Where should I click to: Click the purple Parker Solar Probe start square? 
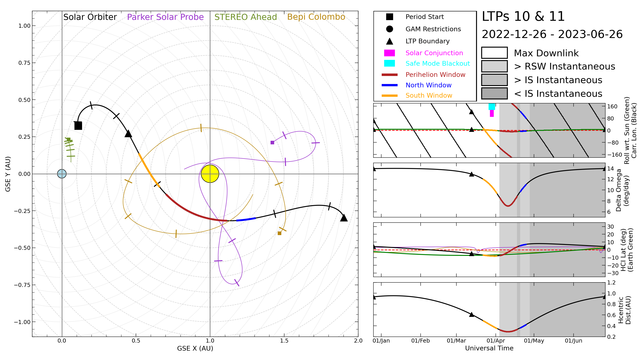pyautogui.click(x=272, y=143)
